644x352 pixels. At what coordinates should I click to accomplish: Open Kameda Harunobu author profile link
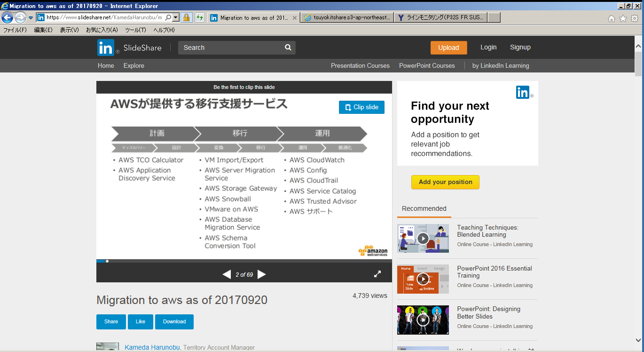[152, 347]
